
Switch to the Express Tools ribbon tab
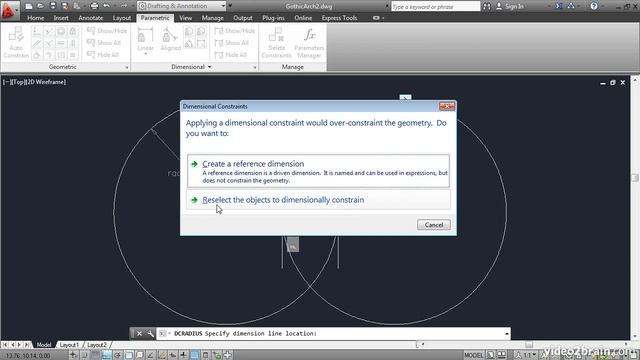(339, 18)
